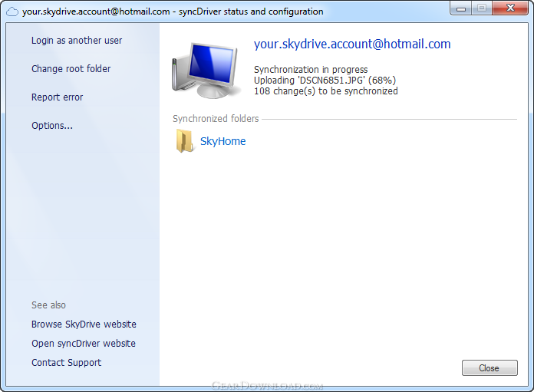Viewport: 534px width, 392px height.
Task: Click '108 change(s) to be synchronized' text
Action: 326,91
